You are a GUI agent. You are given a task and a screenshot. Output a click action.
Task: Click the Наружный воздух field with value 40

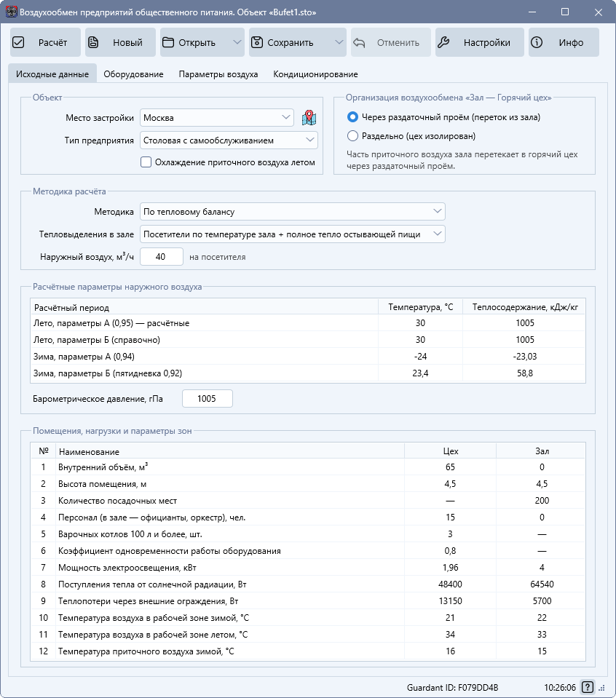pos(162,256)
